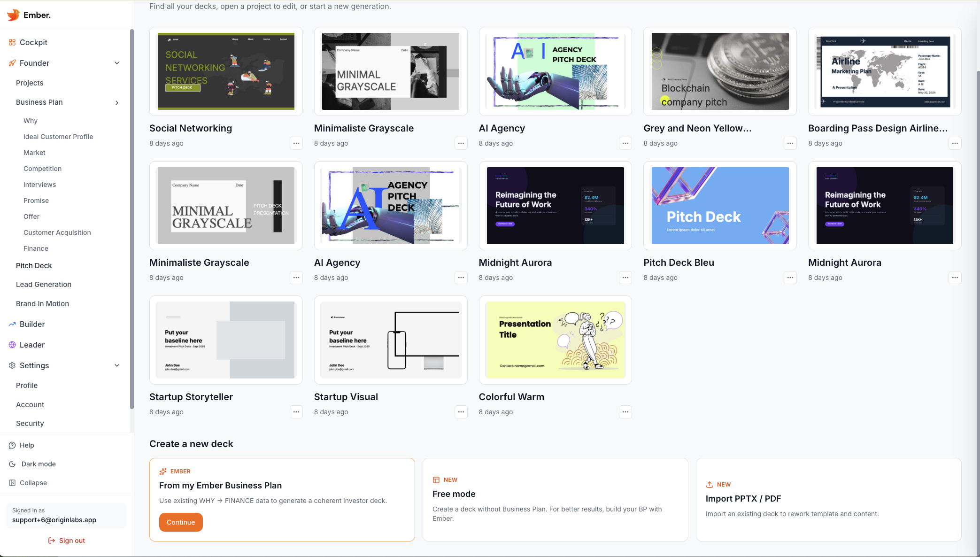Click the upload icon on Import PPTX card
980x557 pixels.
point(710,484)
